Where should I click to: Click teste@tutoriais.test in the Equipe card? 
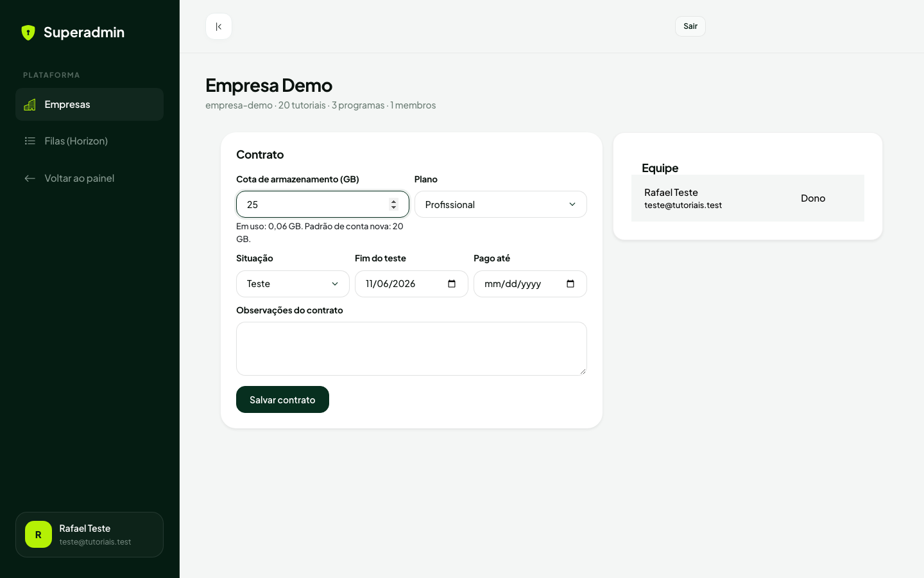click(683, 206)
